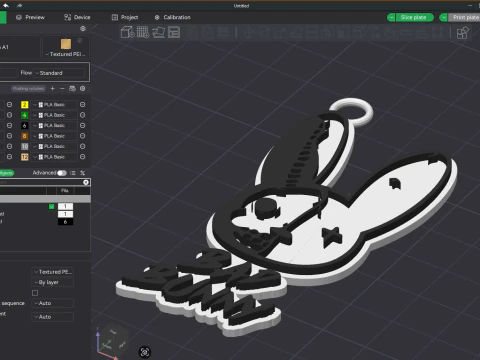Open PLA Basic dropdown for filament 8
480x360 pixels.
click(54, 136)
